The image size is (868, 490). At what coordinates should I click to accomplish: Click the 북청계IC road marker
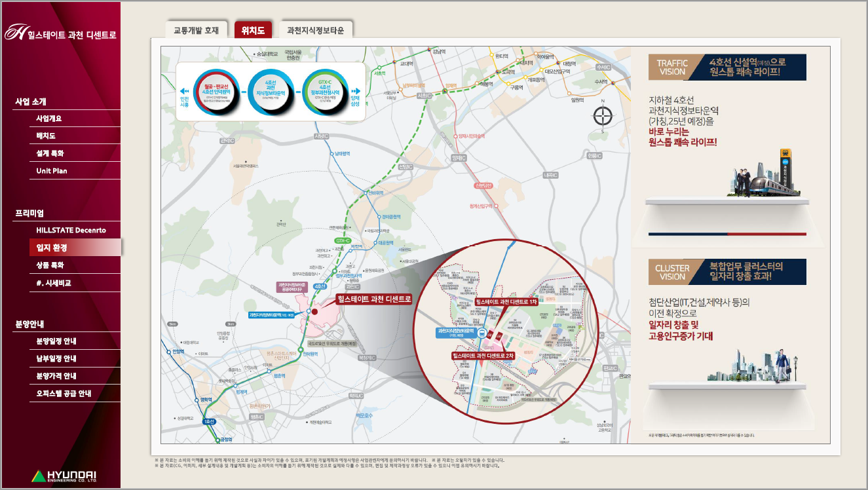(367, 358)
